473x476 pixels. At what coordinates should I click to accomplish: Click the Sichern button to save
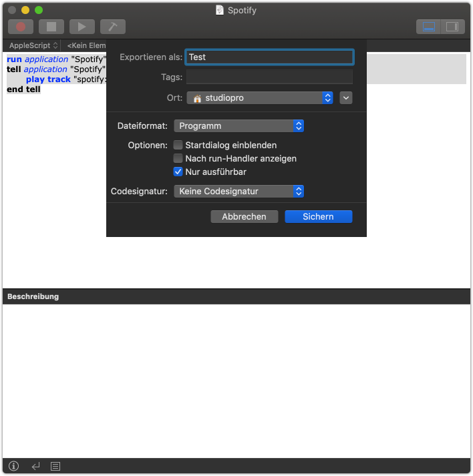(x=318, y=216)
